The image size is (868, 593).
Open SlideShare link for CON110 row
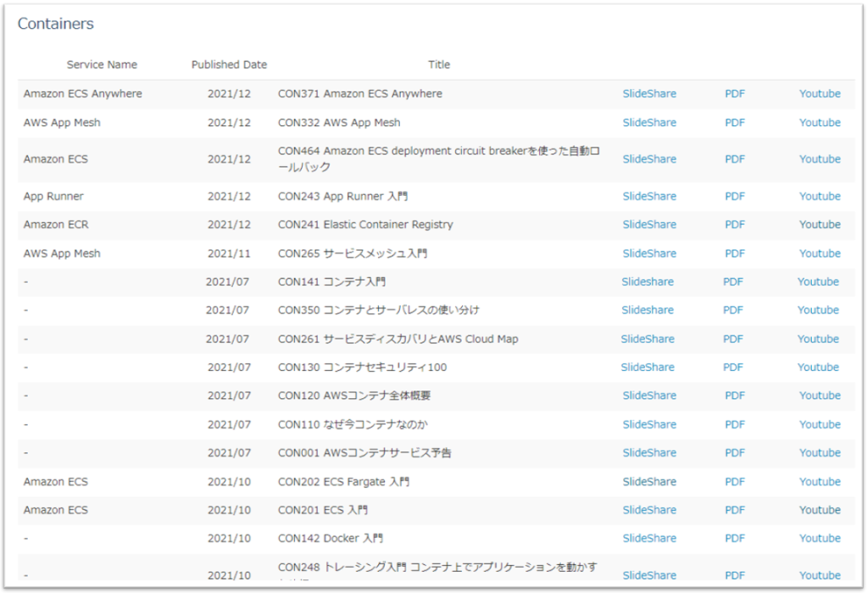(x=649, y=424)
